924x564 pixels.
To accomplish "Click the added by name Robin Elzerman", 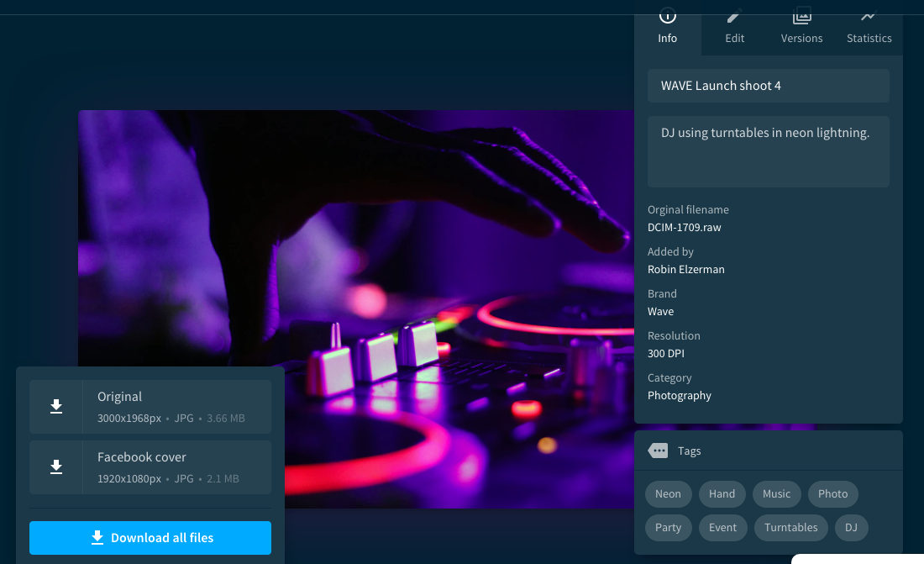I will (685, 270).
